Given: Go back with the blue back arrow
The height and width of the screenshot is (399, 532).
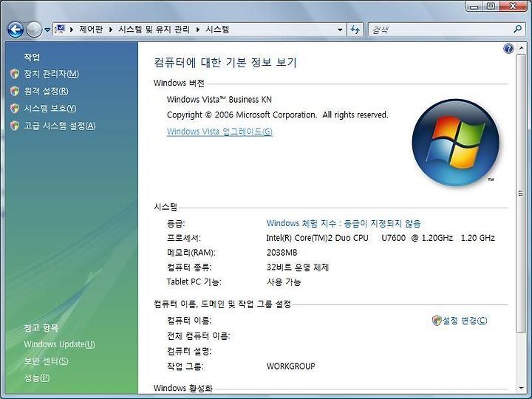Looking at the screenshot, I should pyautogui.click(x=16, y=30).
